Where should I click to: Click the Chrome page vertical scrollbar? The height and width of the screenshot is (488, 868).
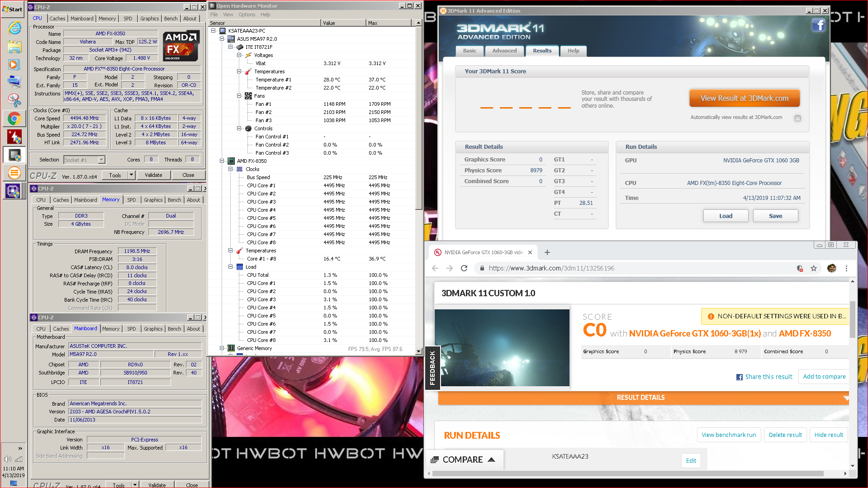pos(853,319)
